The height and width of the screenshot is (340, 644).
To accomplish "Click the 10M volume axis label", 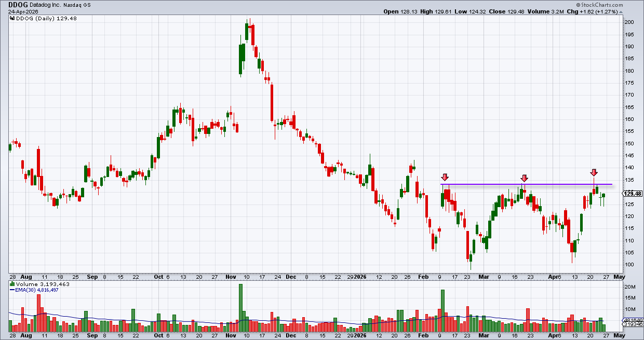I will (x=630, y=309).
